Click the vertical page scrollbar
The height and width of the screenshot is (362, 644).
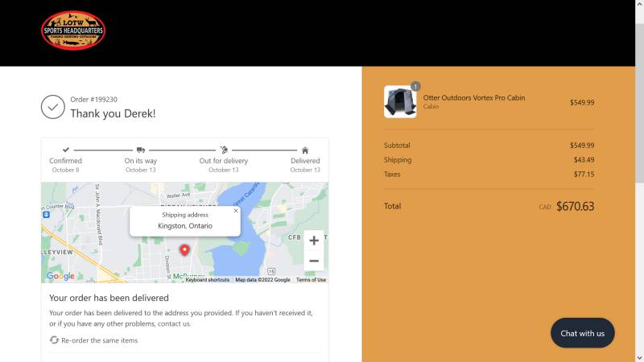tap(639, 104)
